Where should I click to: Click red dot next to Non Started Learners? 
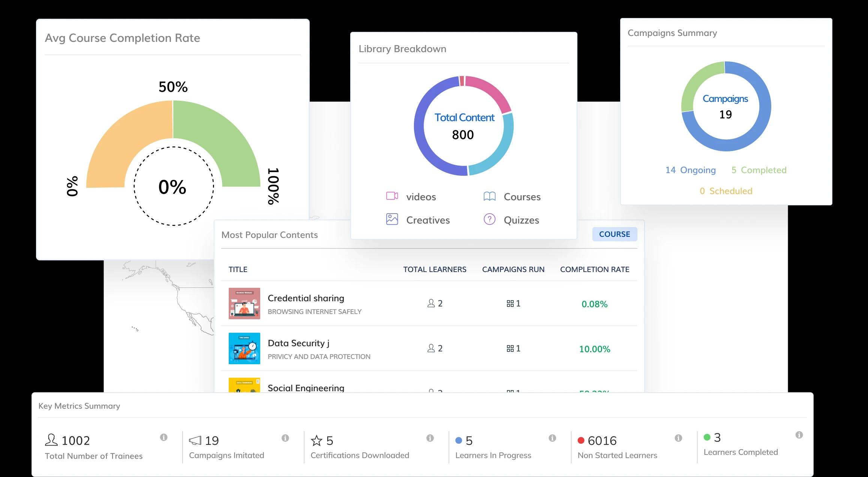point(581,441)
